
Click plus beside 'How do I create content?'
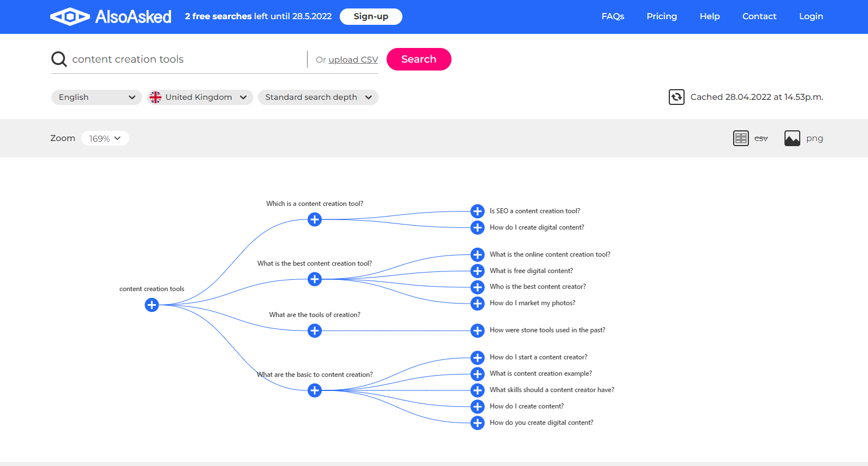477,407
